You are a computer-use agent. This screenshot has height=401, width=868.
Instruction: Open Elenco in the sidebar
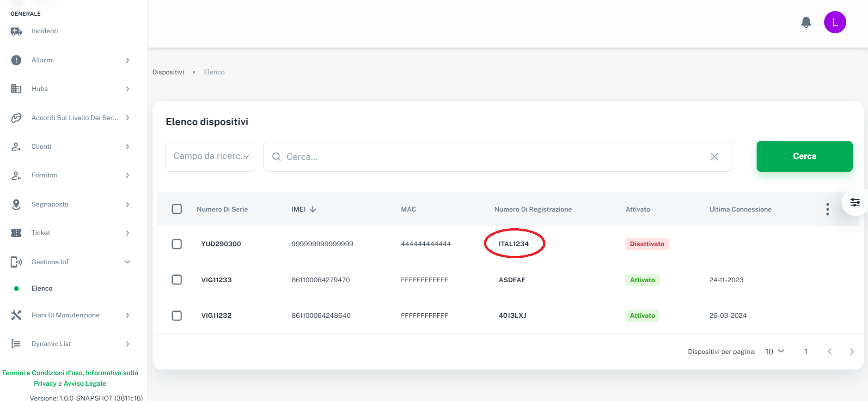click(42, 288)
